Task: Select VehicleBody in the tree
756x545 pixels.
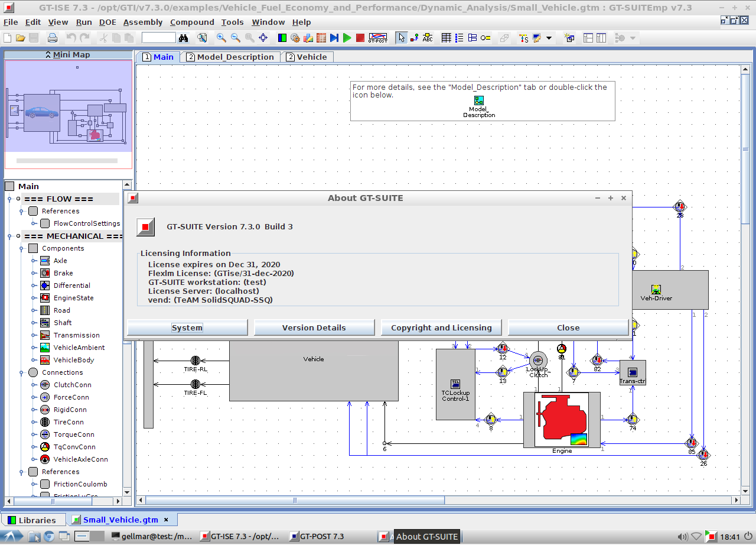Action: coord(74,360)
